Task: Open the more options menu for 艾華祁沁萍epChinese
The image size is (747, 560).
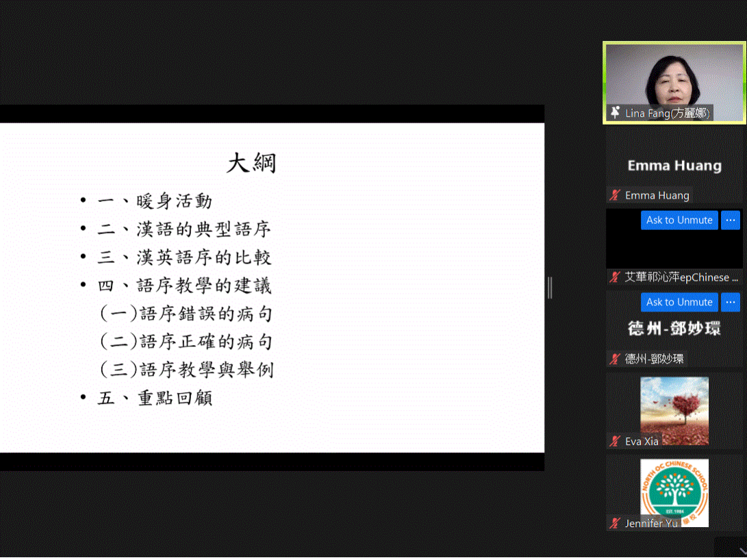Action: (731, 220)
